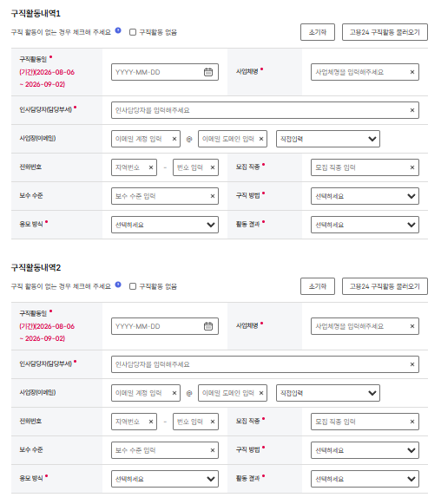This screenshot has height=504, width=441.
Task: Click blue info icon in 구직활동내역2 header
Action: (x=118, y=285)
